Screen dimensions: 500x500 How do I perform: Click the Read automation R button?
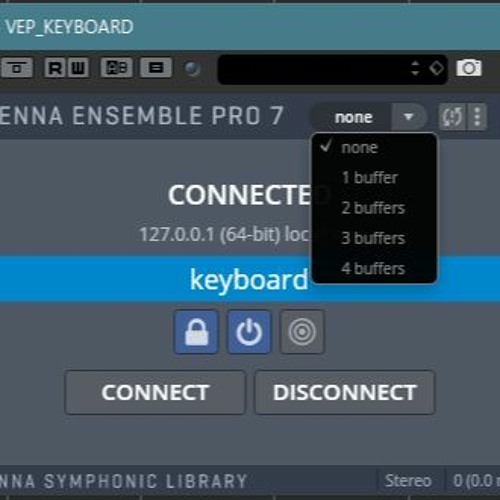(55, 68)
